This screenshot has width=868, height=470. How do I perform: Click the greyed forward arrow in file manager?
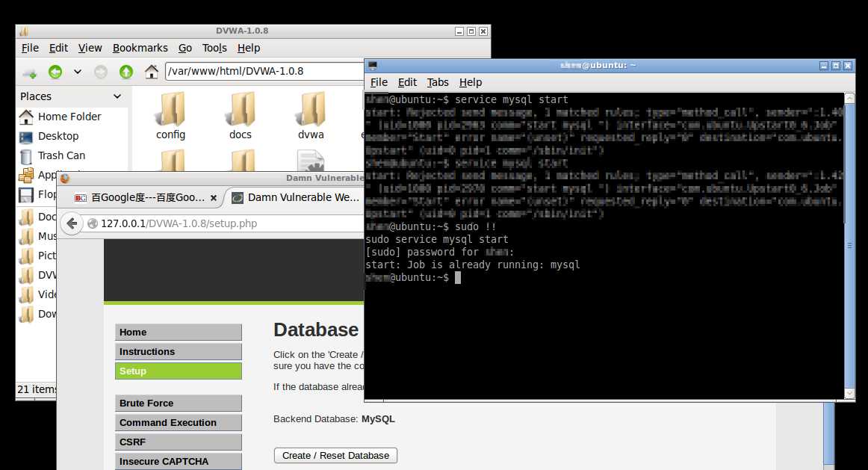click(x=100, y=72)
